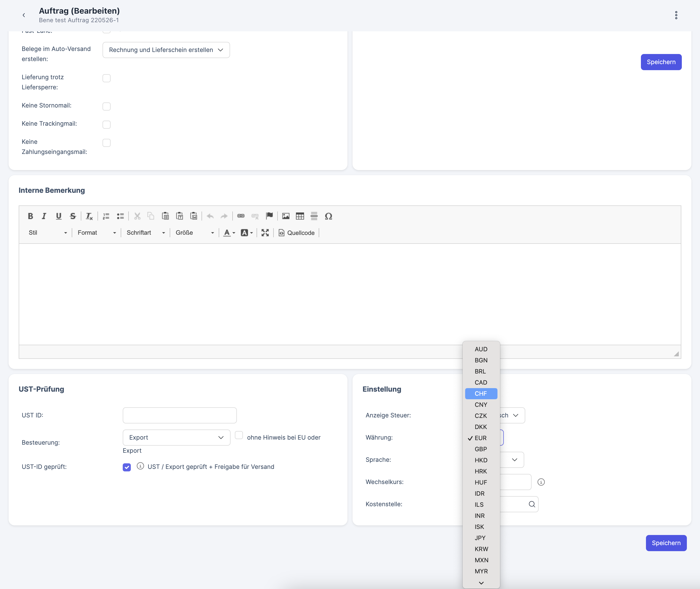Insert special character omega icon
The width and height of the screenshot is (700, 589).
click(329, 216)
